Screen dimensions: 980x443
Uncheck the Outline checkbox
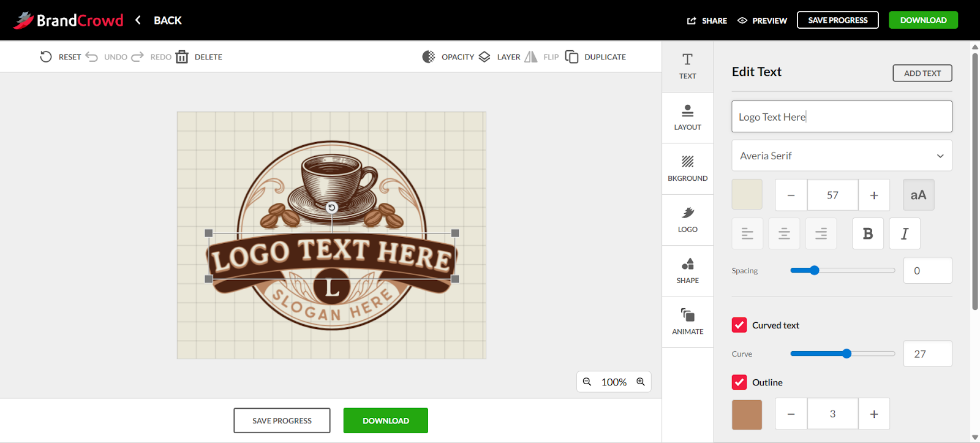point(739,382)
